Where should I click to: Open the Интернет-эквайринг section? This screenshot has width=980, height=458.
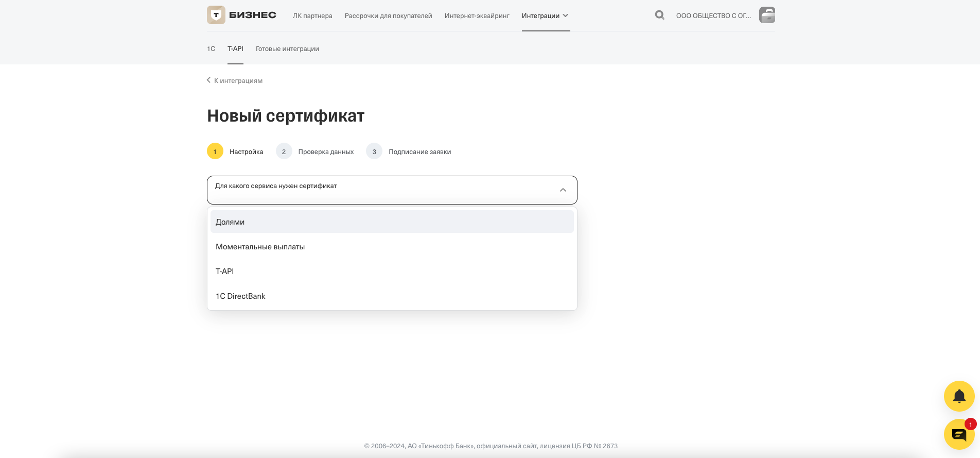point(477,15)
